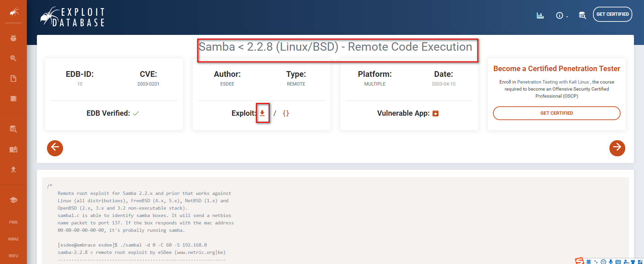This screenshot has width=644, height=264.
Task: Click the date 2003-04-10
Action: (443, 84)
